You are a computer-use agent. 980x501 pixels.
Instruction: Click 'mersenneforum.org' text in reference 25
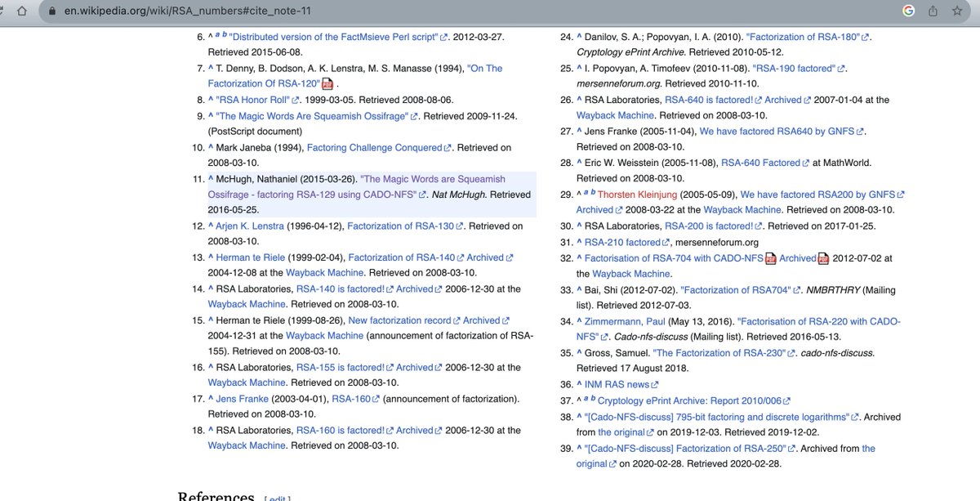(x=618, y=84)
